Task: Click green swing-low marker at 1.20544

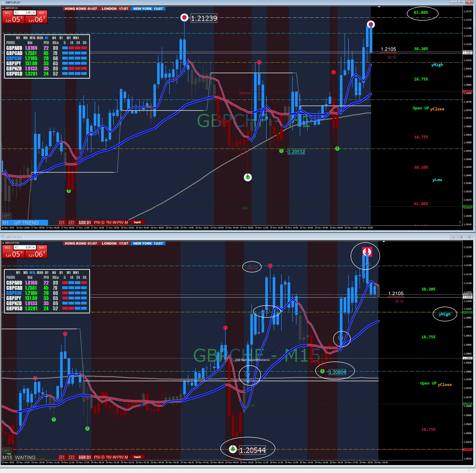Action: 233,449
